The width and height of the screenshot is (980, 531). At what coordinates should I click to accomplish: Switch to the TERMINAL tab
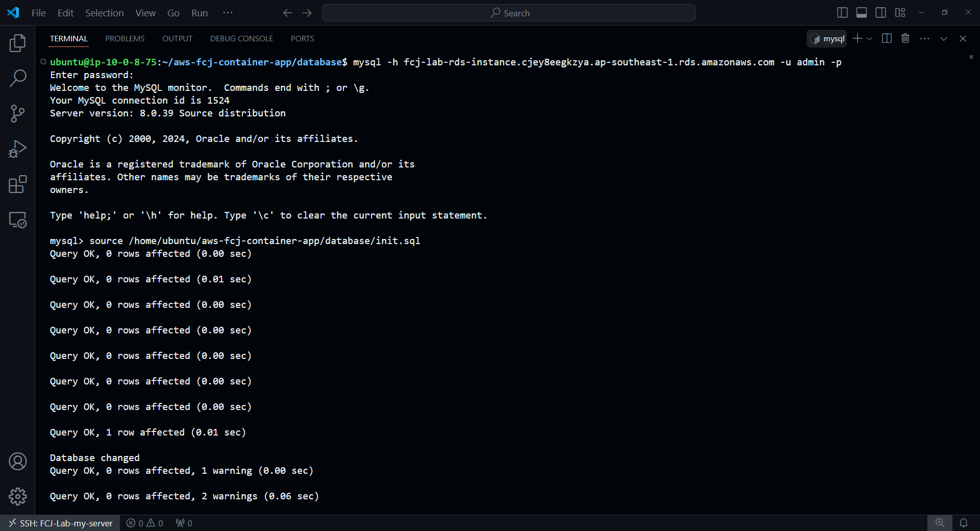pyautogui.click(x=69, y=39)
